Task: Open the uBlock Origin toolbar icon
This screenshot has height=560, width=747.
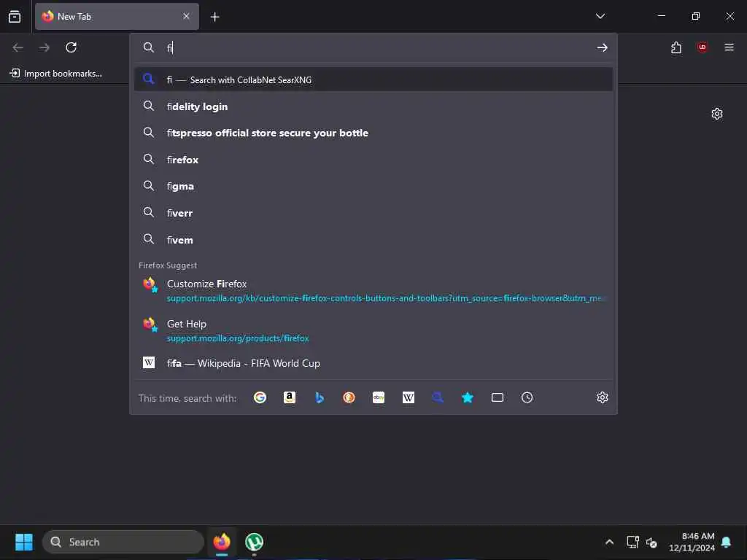Action: click(703, 47)
